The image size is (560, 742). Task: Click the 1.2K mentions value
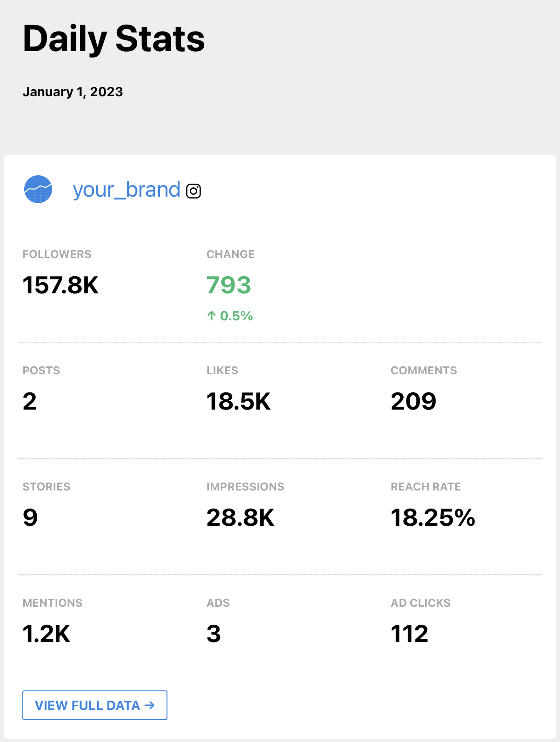click(47, 634)
